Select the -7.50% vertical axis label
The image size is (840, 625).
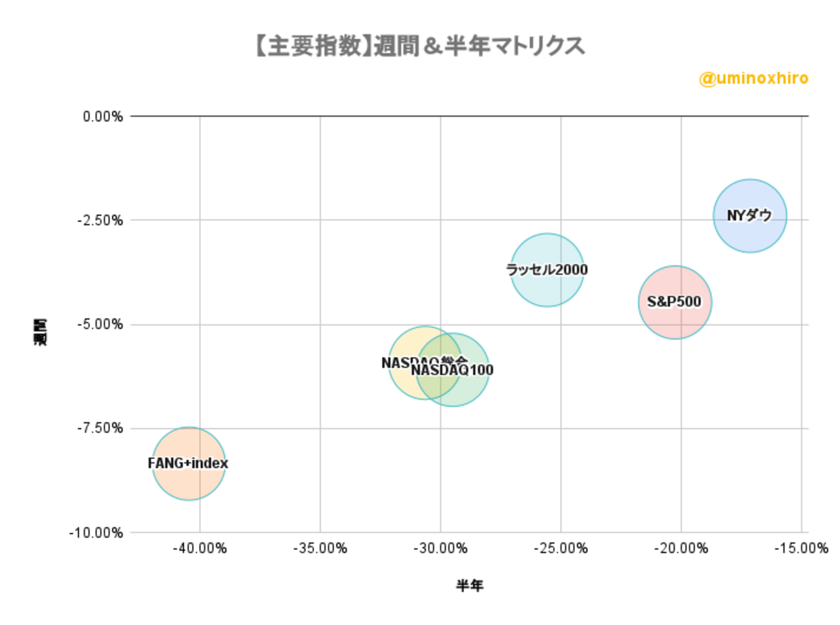pyautogui.click(x=100, y=429)
